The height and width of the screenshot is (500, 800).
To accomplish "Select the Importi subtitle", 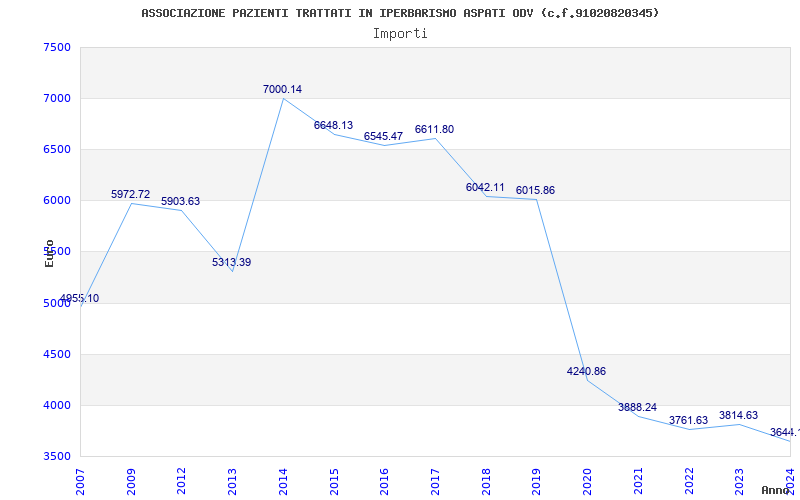I will [400, 34].
